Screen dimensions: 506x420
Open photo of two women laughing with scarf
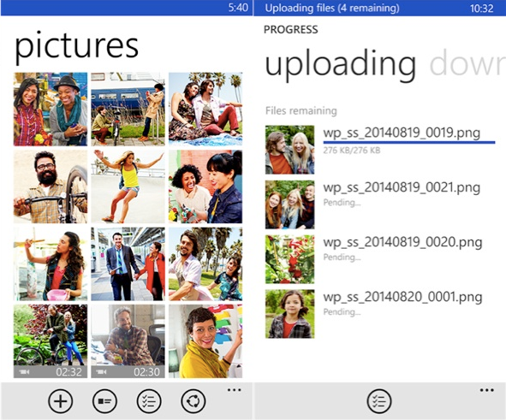[51, 109]
